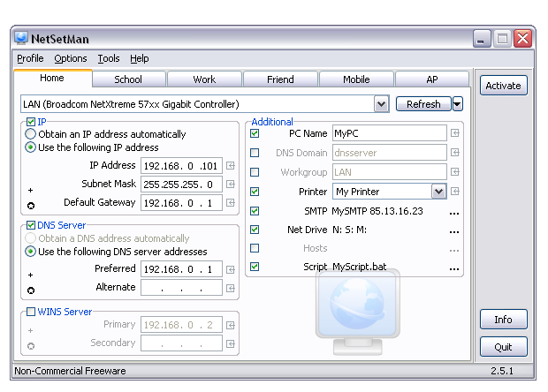
Task: Switch to the Work profile tab
Action: click(x=204, y=79)
